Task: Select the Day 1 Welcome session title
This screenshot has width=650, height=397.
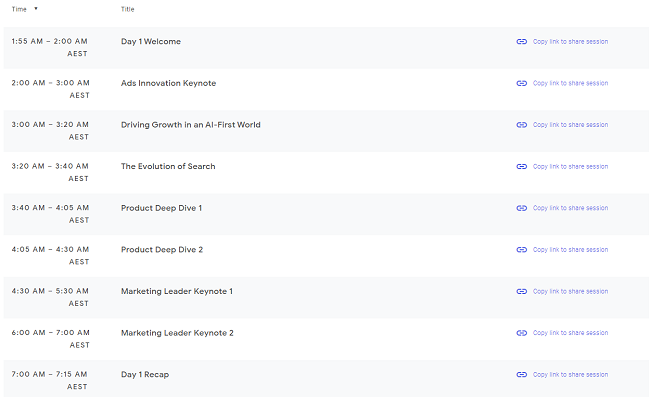Action: click(x=151, y=41)
